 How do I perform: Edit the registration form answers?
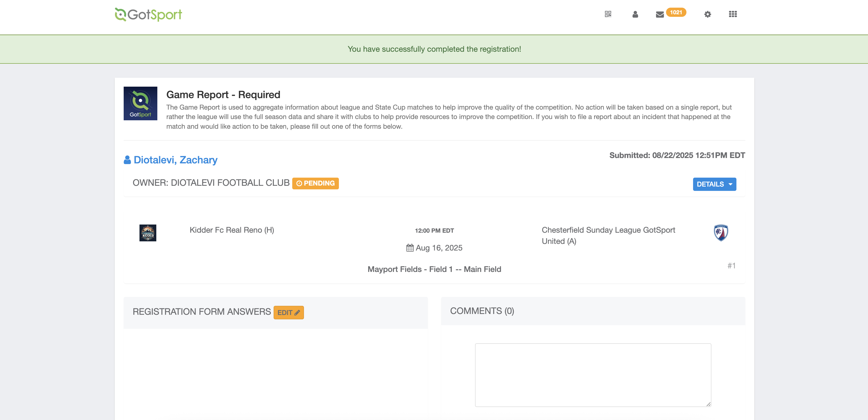pyautogui.click(x=288, y=312)
